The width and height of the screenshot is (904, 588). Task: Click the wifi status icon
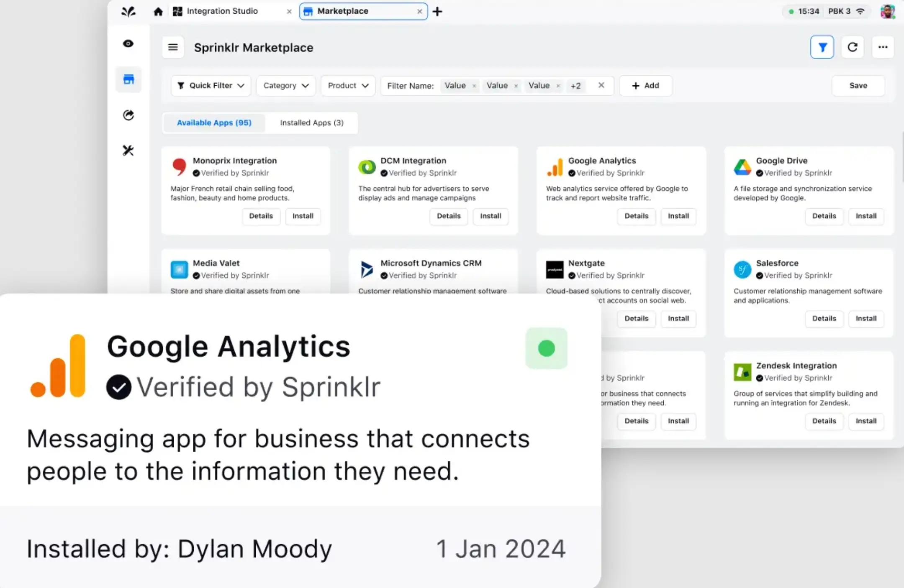[860, 11]
